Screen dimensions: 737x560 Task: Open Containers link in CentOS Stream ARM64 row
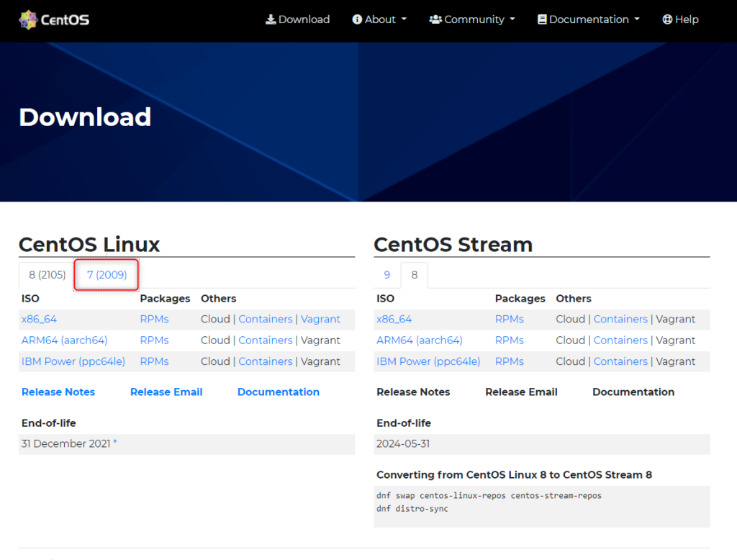620,340
